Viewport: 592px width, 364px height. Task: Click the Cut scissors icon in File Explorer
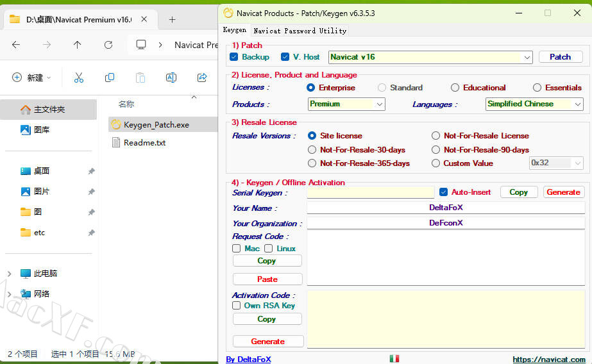(78, 78)
